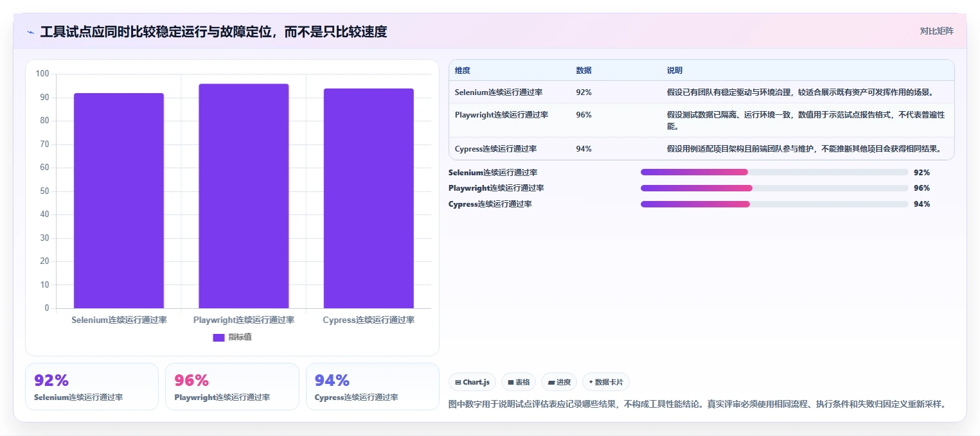This screenshot has width=980, height=436.
Task: Click the Cypress bar in the chart
Action: tap(368, 198)
